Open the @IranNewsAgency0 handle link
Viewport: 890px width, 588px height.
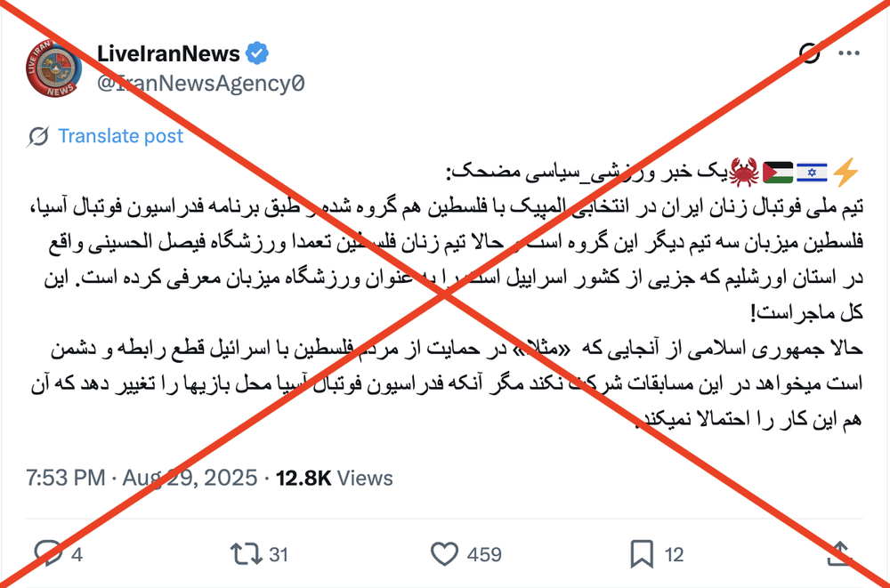(x=201, y=84)
